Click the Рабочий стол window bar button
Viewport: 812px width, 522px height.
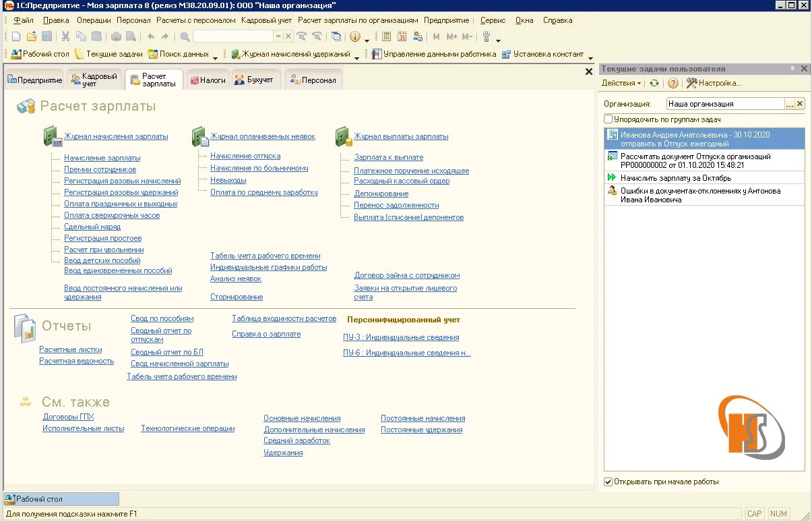click(x=61, y=499)
